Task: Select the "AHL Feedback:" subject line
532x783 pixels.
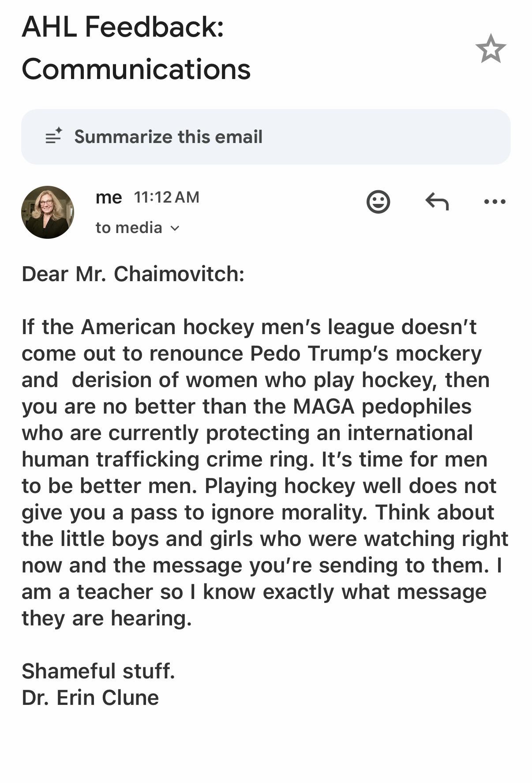Action: tap(123, 26)
